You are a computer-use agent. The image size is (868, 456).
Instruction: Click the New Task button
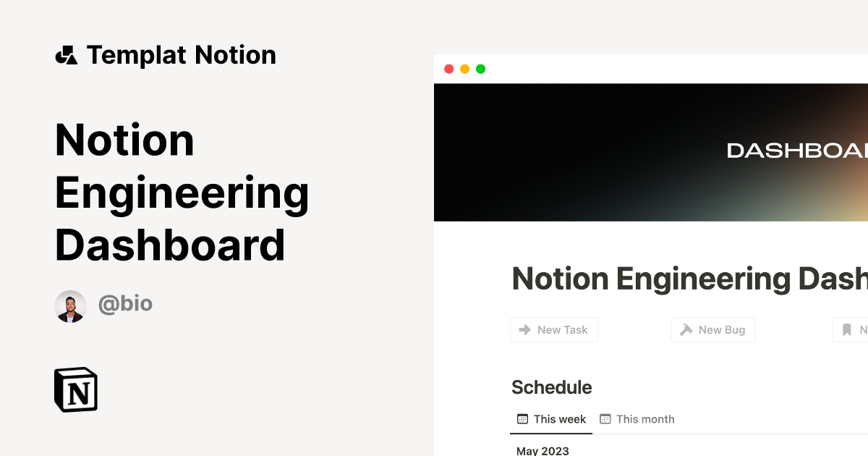(x=554, y=329)
